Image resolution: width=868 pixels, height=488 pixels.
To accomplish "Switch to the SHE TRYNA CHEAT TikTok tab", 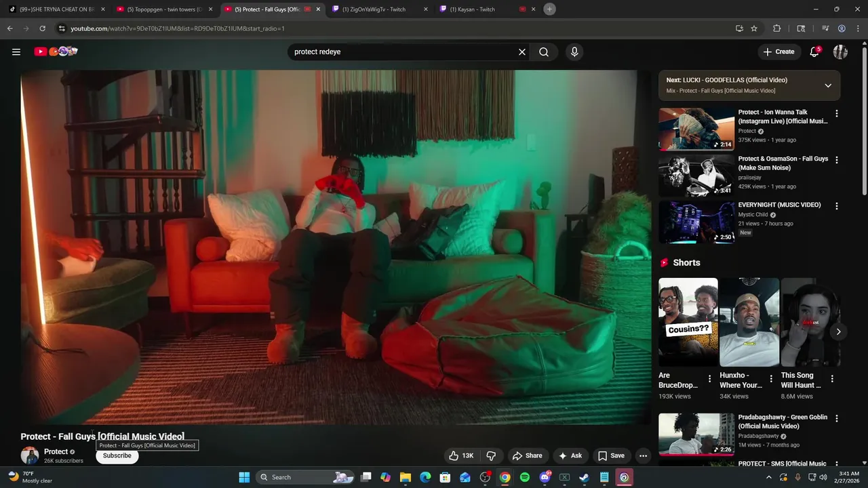I will point(58,9).
